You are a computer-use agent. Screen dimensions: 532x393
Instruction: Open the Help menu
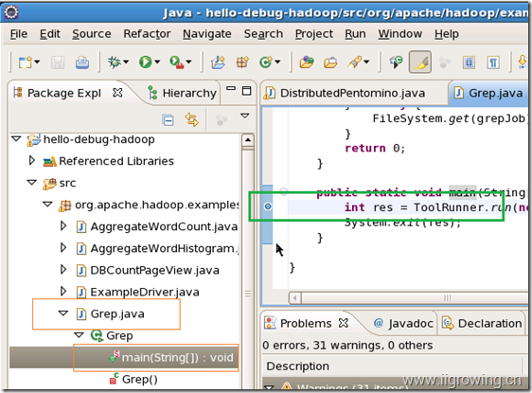447,34
